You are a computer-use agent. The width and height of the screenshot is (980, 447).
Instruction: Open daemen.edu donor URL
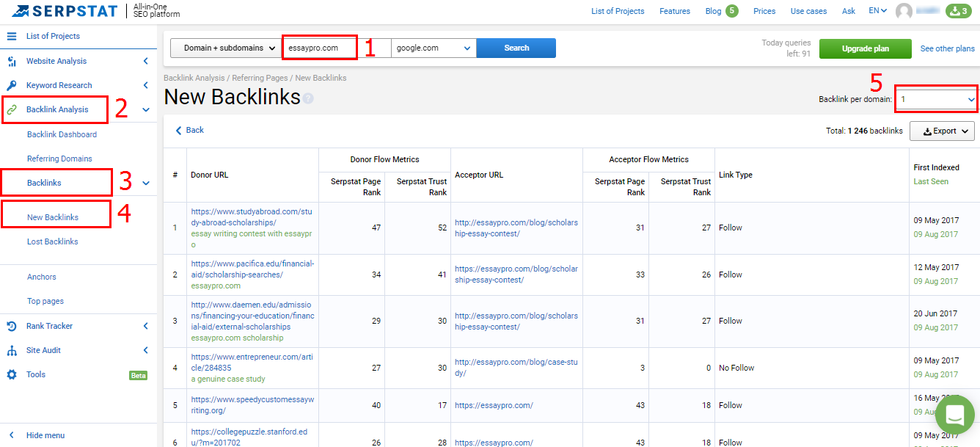pyautogui.click(x=252, y=316)
